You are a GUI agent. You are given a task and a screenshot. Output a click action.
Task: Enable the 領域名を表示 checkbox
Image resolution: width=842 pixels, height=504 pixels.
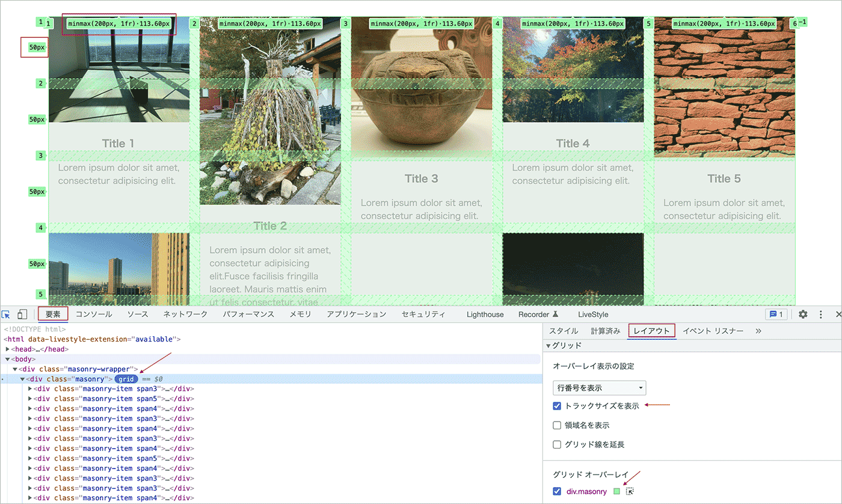click(557, 425)
